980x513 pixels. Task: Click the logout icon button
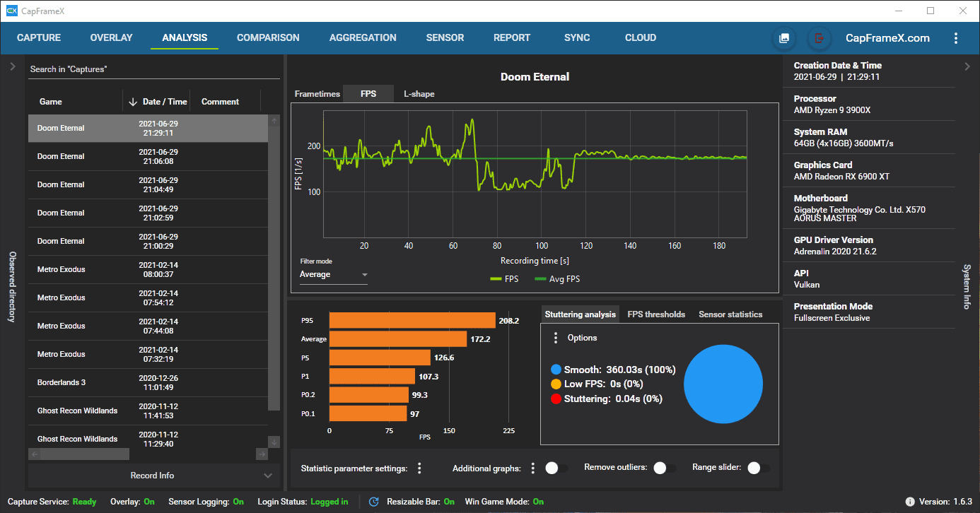pos(819,38)
